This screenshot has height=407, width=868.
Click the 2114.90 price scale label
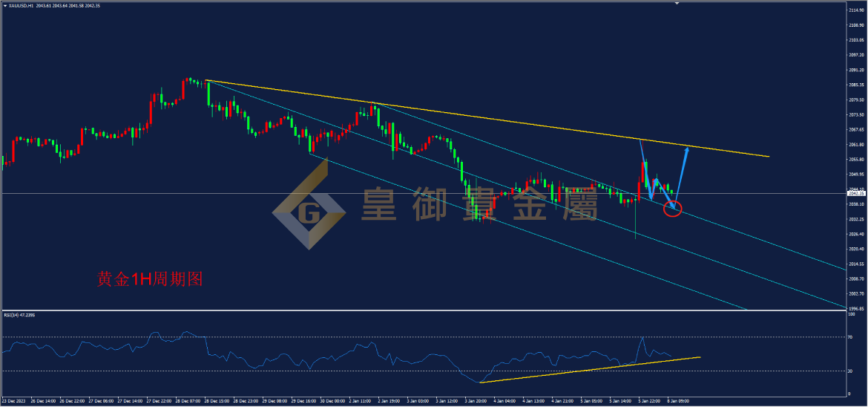pyautogui.click(x=857, y=10)
